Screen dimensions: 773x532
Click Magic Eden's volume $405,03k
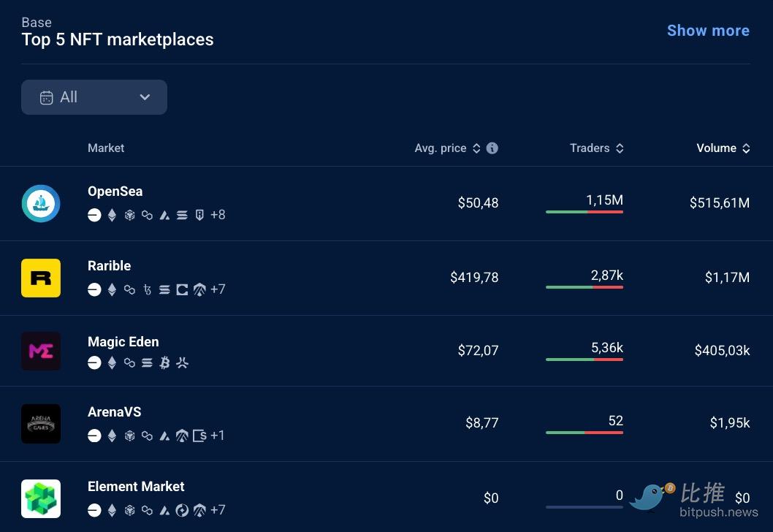pyautogui.click(x=722, y=350)
